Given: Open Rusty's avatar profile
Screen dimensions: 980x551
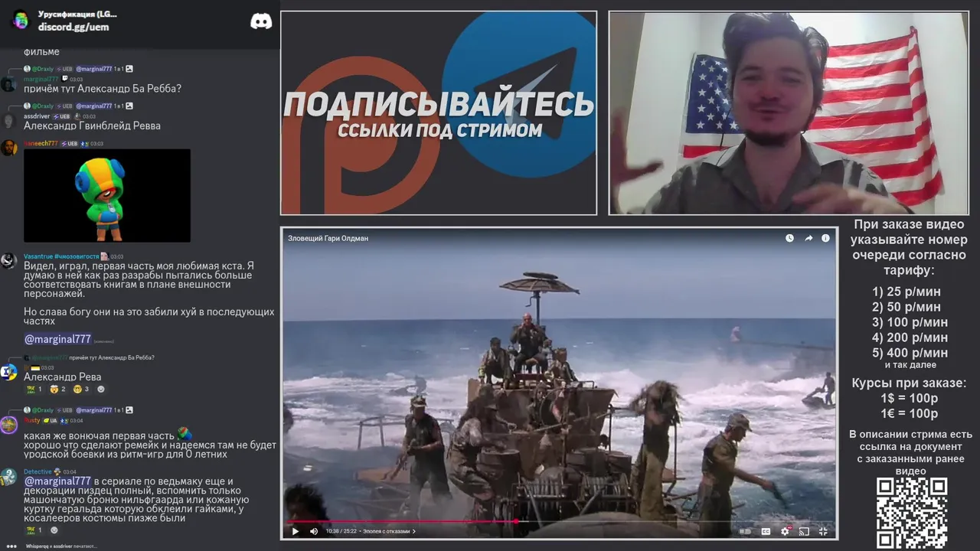Looking at the screenshot, I should coord(8,425).
